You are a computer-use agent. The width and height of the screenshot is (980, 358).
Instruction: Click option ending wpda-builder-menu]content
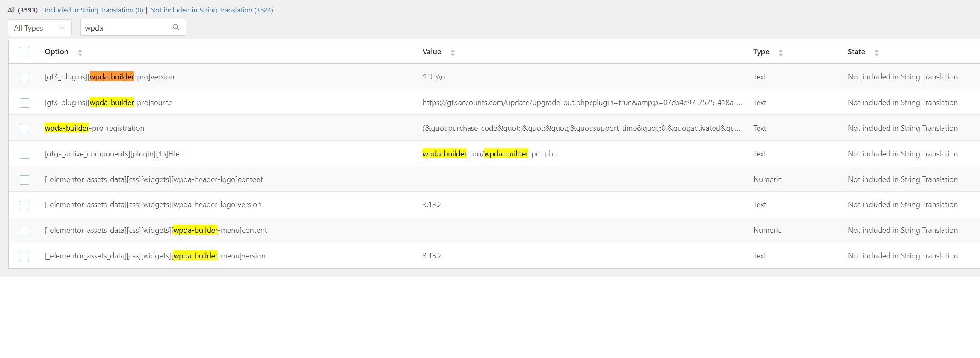(x=156, y=230)
